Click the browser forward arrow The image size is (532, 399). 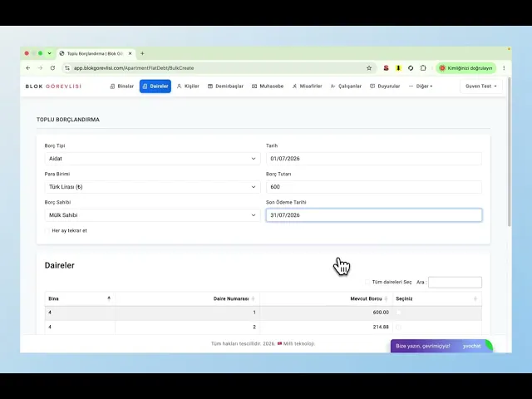(x=41, y=68)
